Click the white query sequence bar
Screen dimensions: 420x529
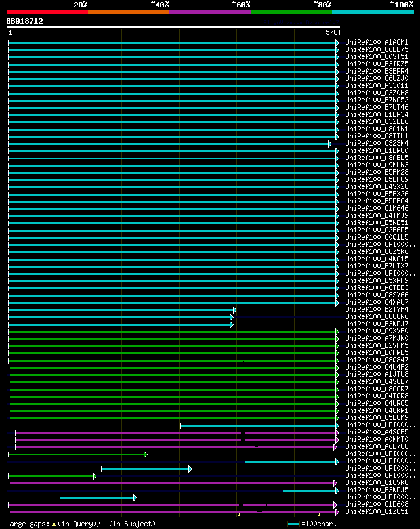point(173,27)
